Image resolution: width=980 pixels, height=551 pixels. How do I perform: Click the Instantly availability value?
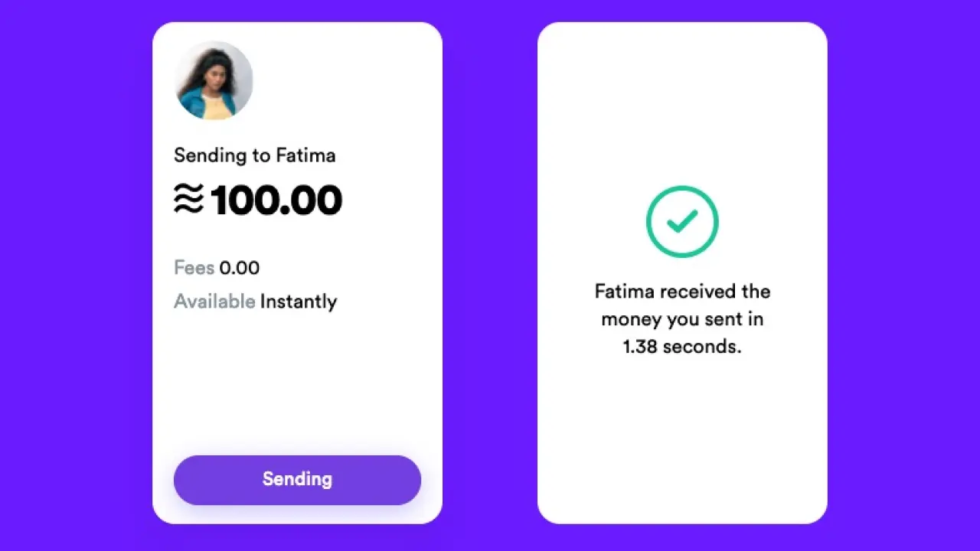pos(299,302)
